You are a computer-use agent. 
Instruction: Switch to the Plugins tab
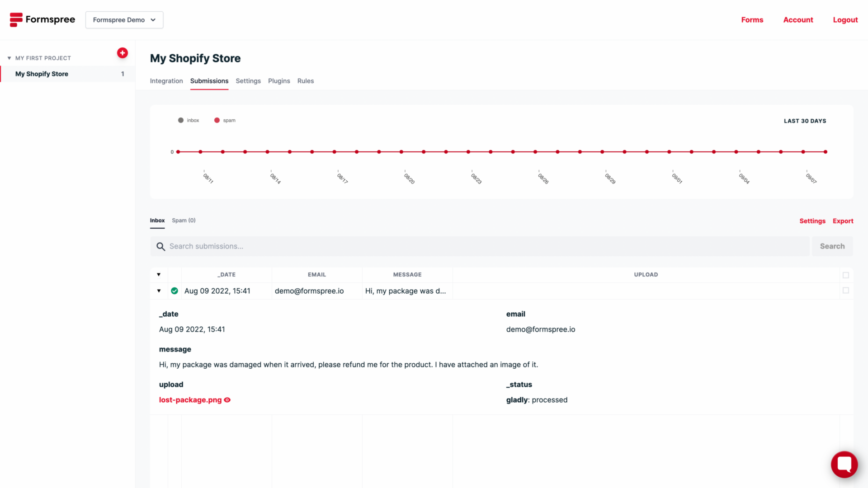(279, 81)
